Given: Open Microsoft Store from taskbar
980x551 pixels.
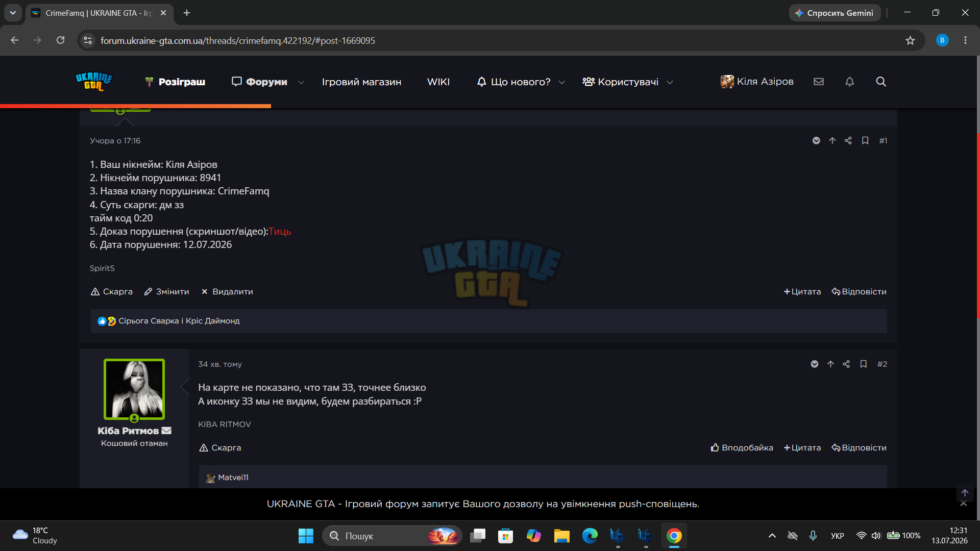Looking at the screenshot, I should (505, 536).
